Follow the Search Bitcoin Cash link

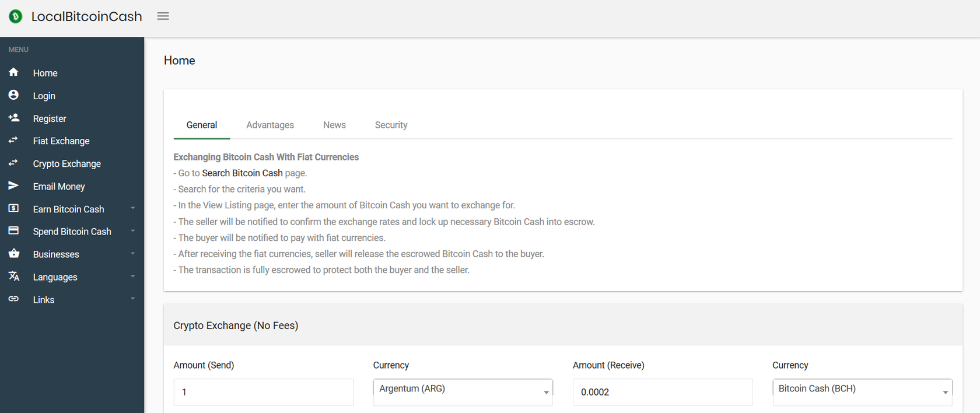coord(242,173)
